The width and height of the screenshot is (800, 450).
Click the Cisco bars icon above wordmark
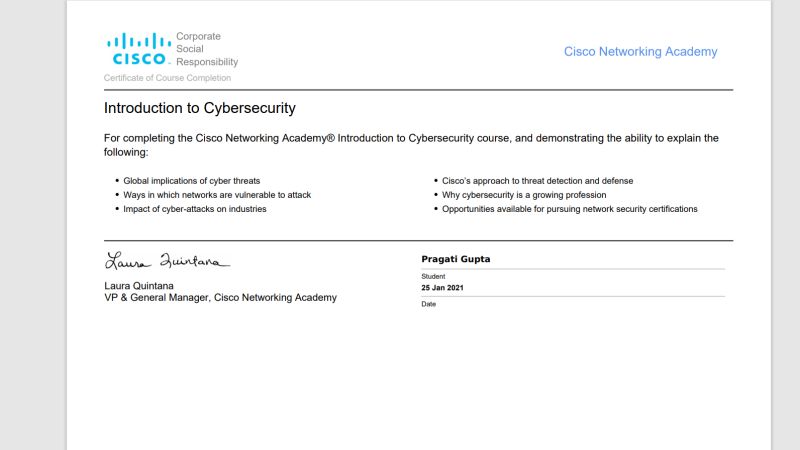tap(139, 41)
